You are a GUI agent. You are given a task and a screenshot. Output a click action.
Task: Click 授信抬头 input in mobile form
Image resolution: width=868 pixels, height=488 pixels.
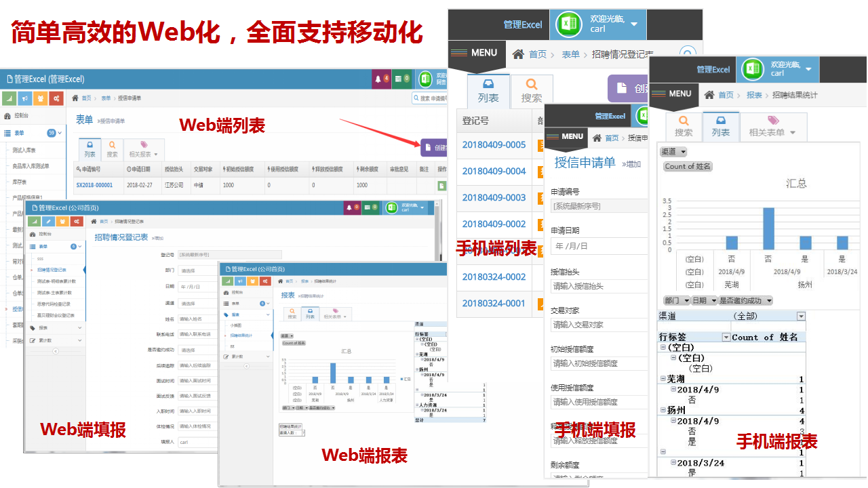599,286
